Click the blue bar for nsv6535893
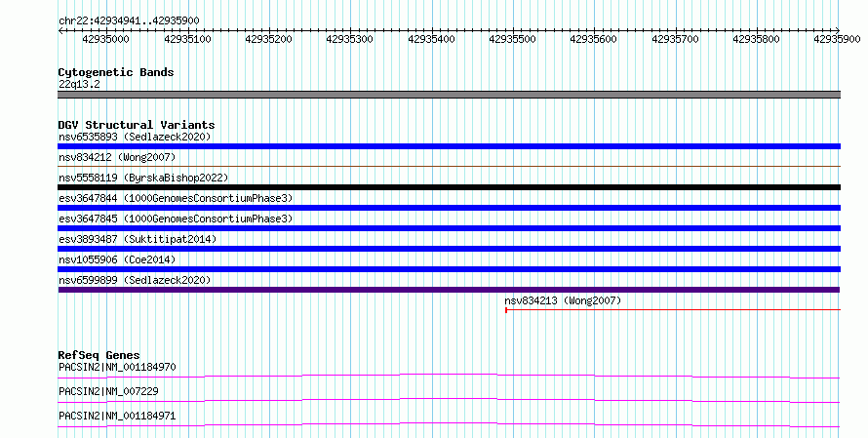This screenshot has height=438, width=868. pyautogui.click(x=449, y=146)
